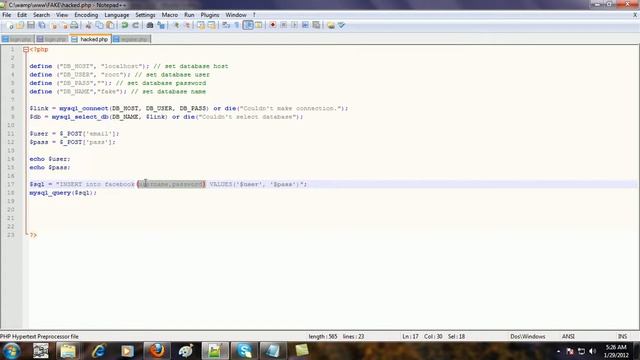The width and height of the screenshot is (640, 360).
Task: Save the current file toolbar icon
Action: 31,25
